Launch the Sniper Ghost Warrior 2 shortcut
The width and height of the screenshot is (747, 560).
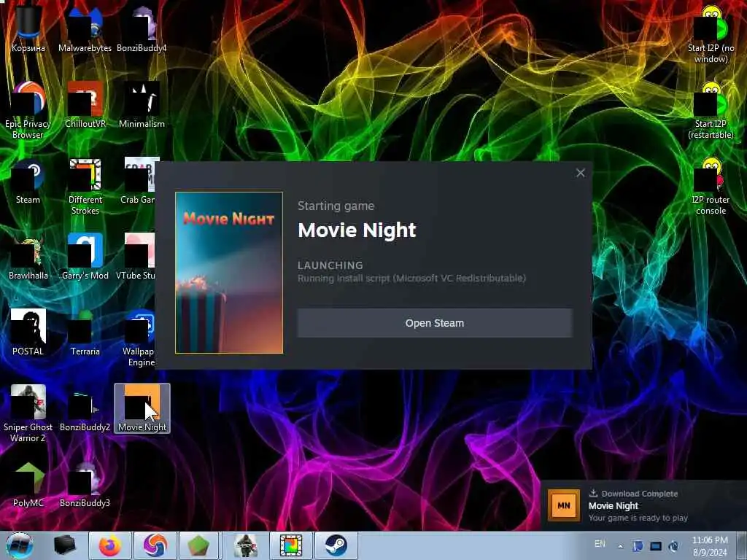[x=28, y=413]
